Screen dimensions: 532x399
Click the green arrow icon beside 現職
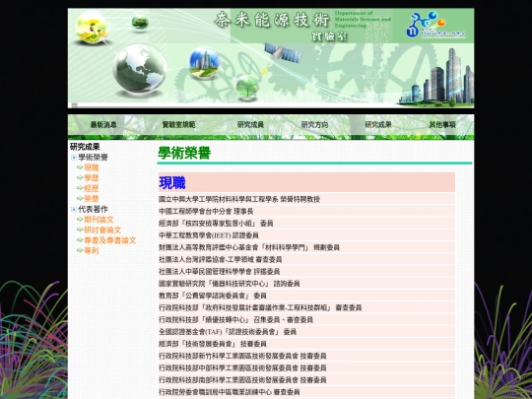[x=80, y=167]
